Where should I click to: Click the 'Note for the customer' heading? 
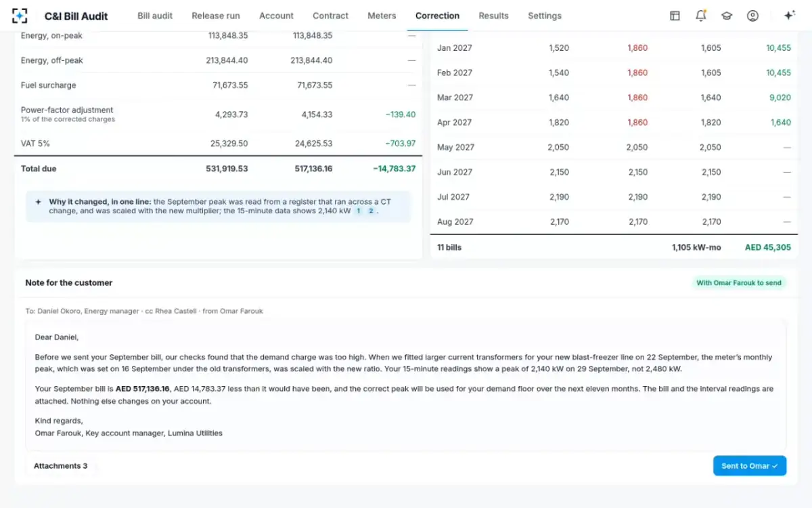(x=69, y=282)
